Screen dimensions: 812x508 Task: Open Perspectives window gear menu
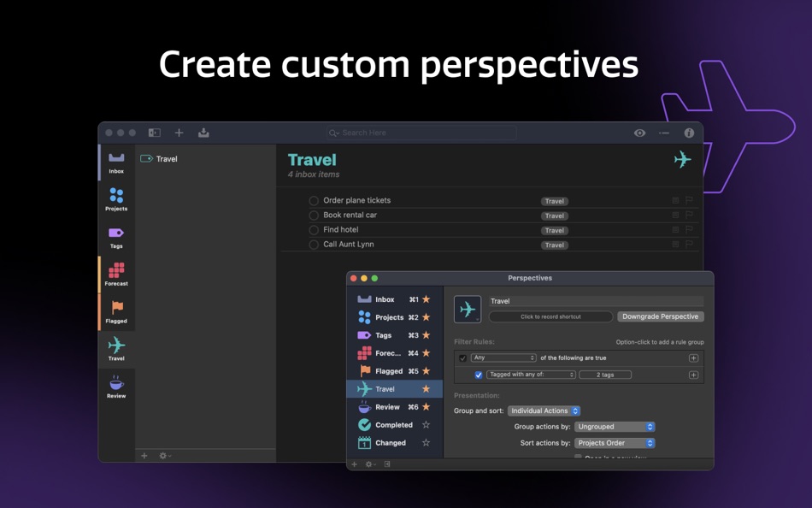coord(370,464)
